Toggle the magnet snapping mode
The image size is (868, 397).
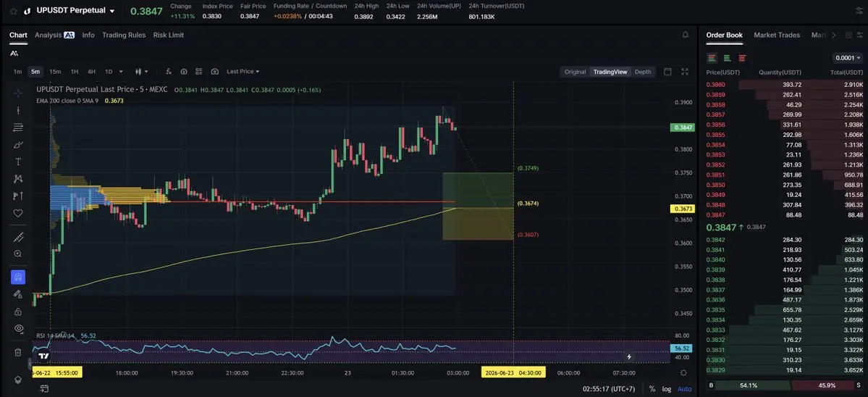coord(17,277)
